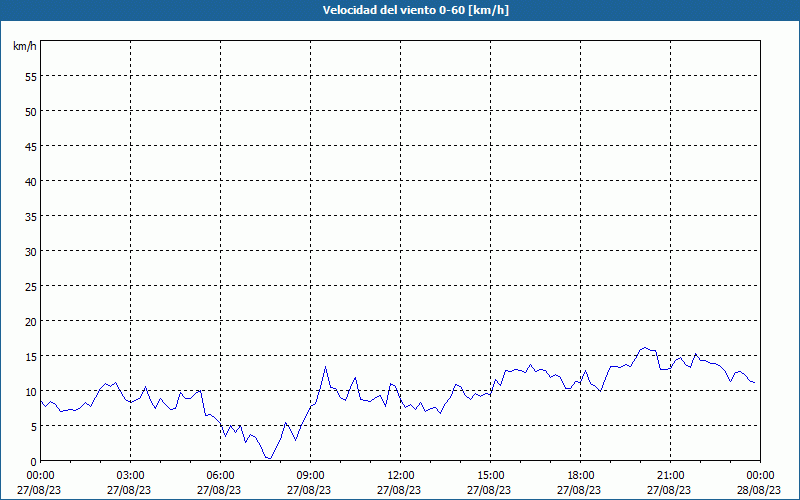The image size is (800, 500).
Task: Click the '15' y-axis label
Action: [31, 359]
